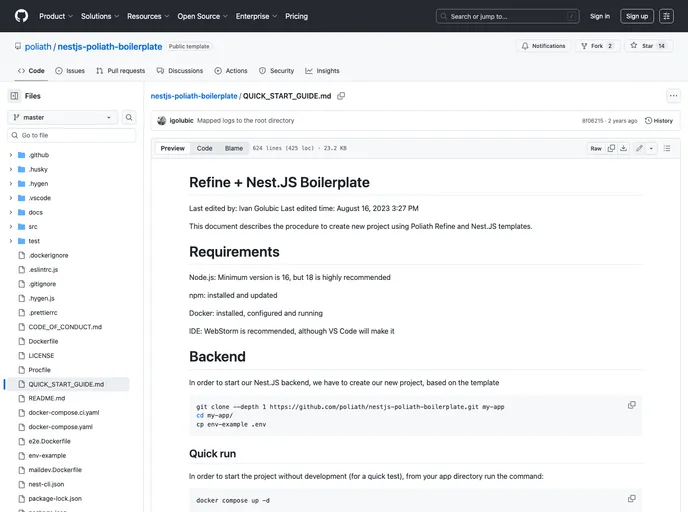Expand the .vscode folder chevron
Image resolution: width=688 pixels, height=512 pixels.
11,198
